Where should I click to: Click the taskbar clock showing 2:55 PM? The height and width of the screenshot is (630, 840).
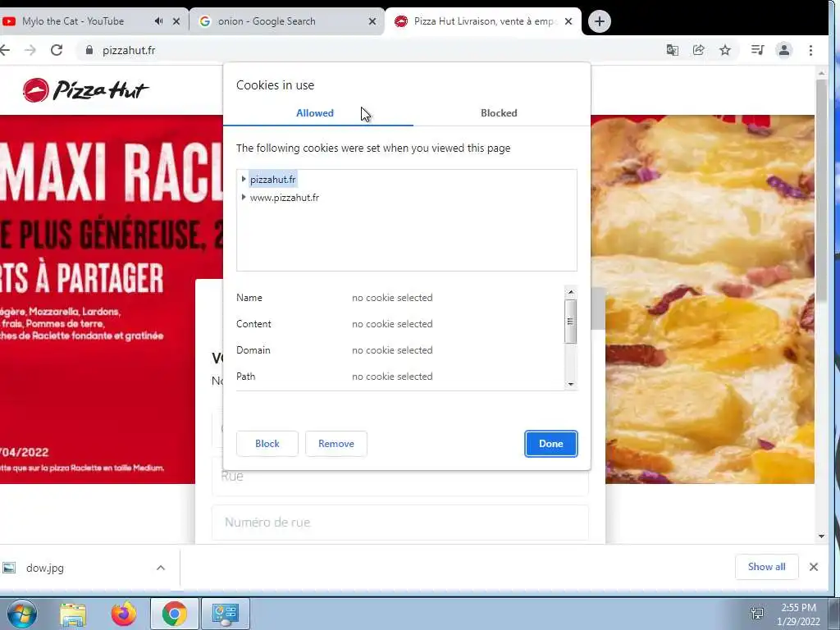(798, 614)
